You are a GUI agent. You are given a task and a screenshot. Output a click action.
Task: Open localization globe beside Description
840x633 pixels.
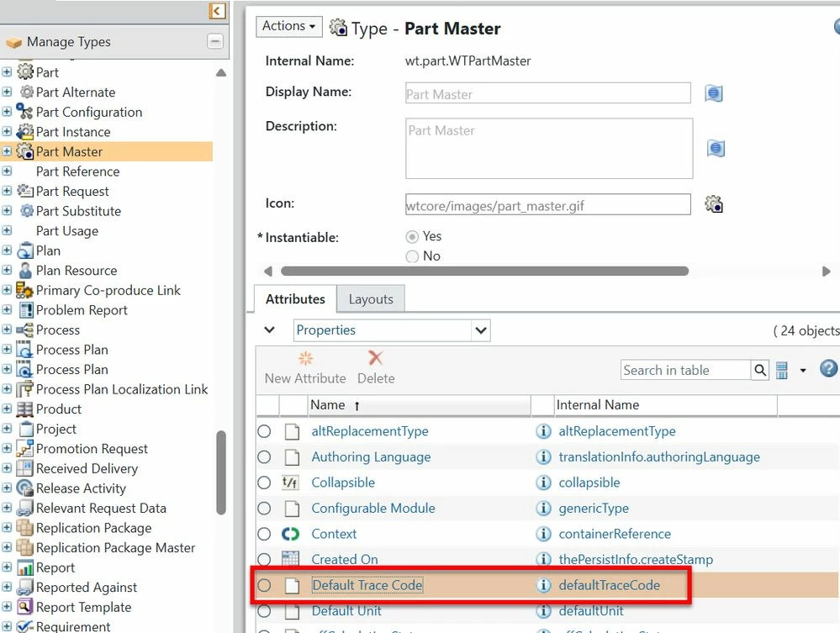pyautogui.click(x=716, y=148)
